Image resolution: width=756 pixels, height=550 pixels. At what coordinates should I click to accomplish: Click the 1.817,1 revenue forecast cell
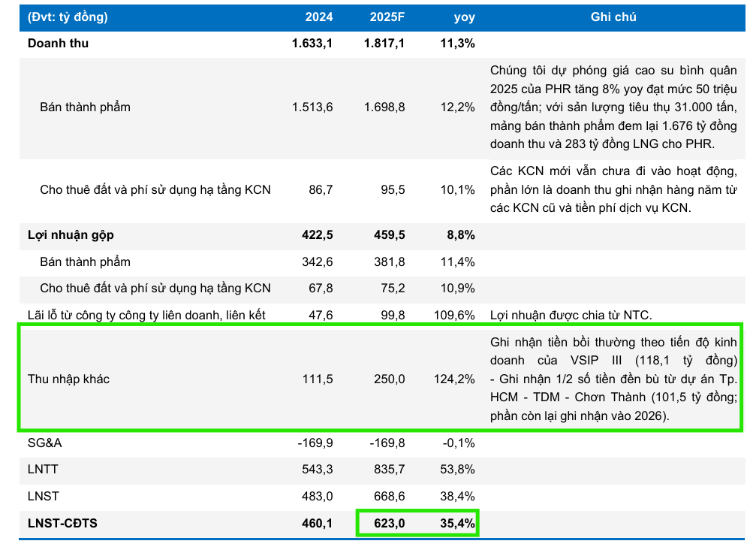tap(384, 44)
